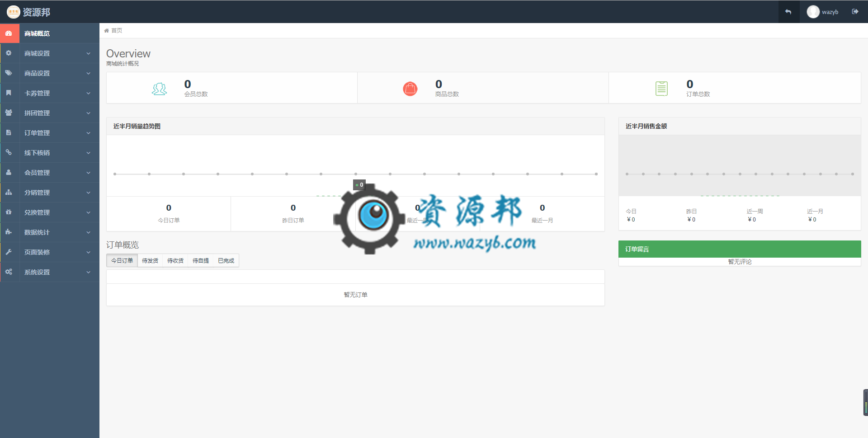The height and width of the screenshot is (438, 868).
Task: Click the green 订单总数 clipboard icon
Action: [x=661, y=89]
